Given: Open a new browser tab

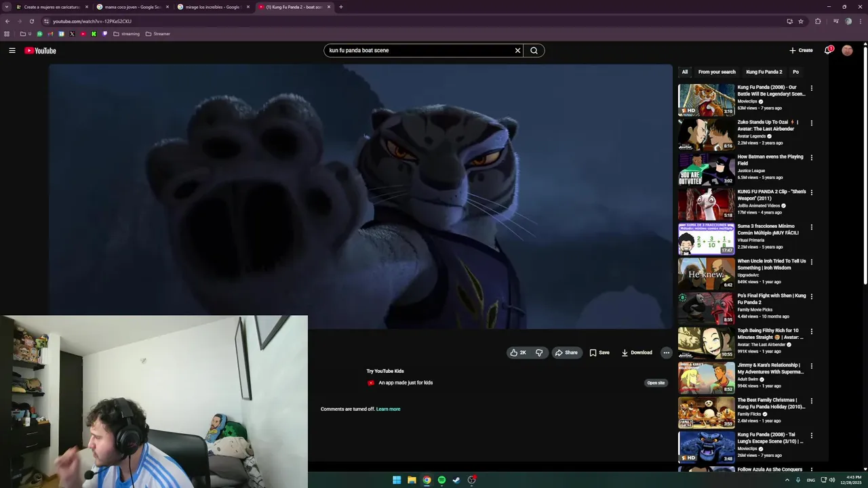Looking at the screenshot, I should pyautogui.click(x=340, y=7).
